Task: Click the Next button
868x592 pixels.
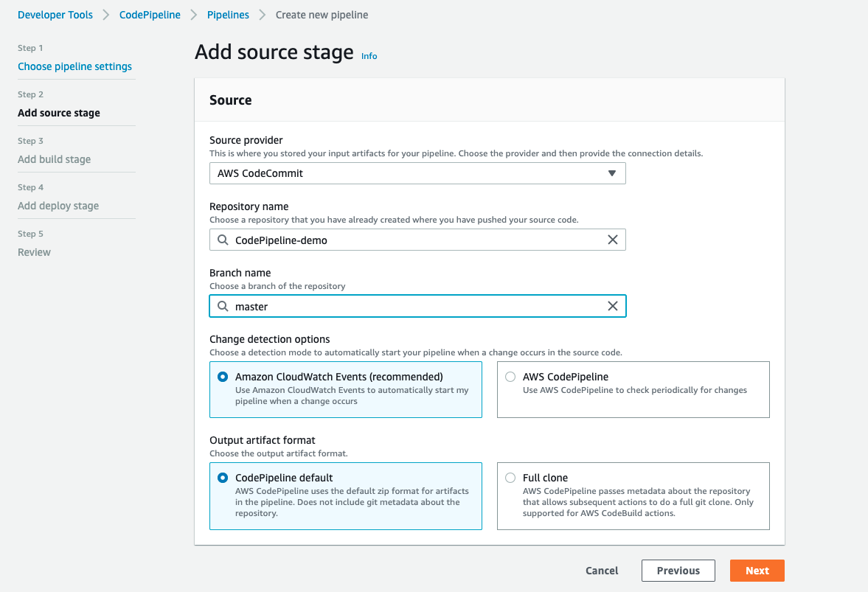Action: (757, 571)
